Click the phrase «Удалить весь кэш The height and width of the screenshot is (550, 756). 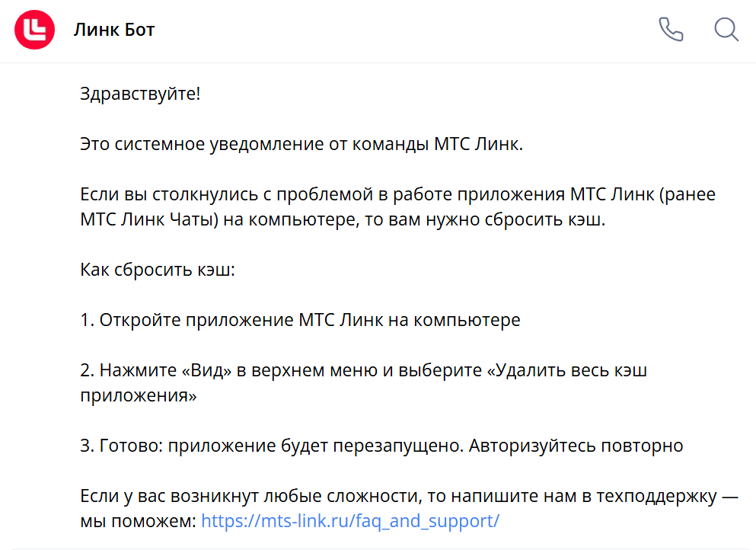tap(567, 370)
